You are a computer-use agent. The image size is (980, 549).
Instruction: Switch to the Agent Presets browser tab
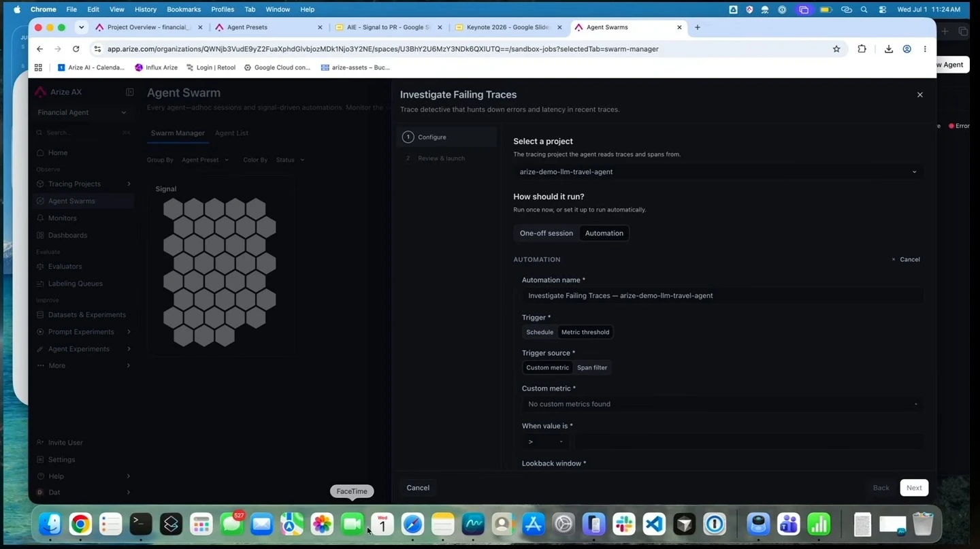pyautogui.click(x=268, y=27)
